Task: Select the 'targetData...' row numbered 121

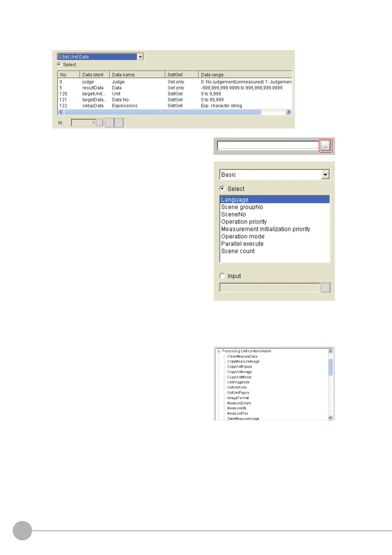Action: [x=175, y=100]
